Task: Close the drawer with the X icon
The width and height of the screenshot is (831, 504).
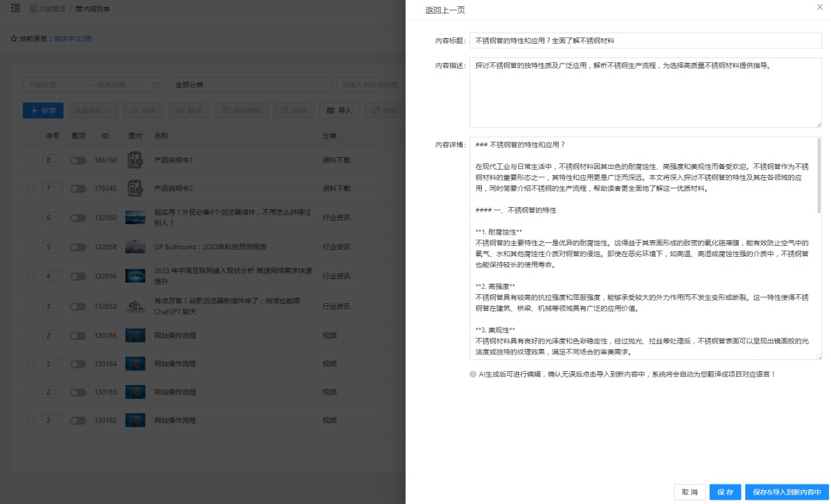Action: coord(821,7)
